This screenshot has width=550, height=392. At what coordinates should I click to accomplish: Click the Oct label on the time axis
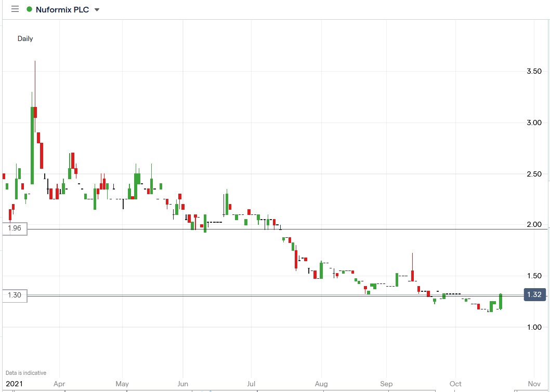tap(455, 383)
